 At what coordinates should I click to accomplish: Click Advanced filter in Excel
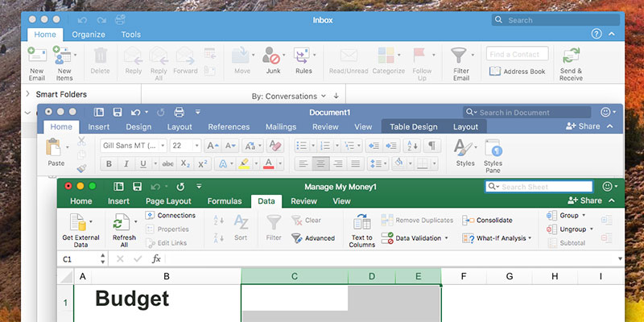click(313, 238)
